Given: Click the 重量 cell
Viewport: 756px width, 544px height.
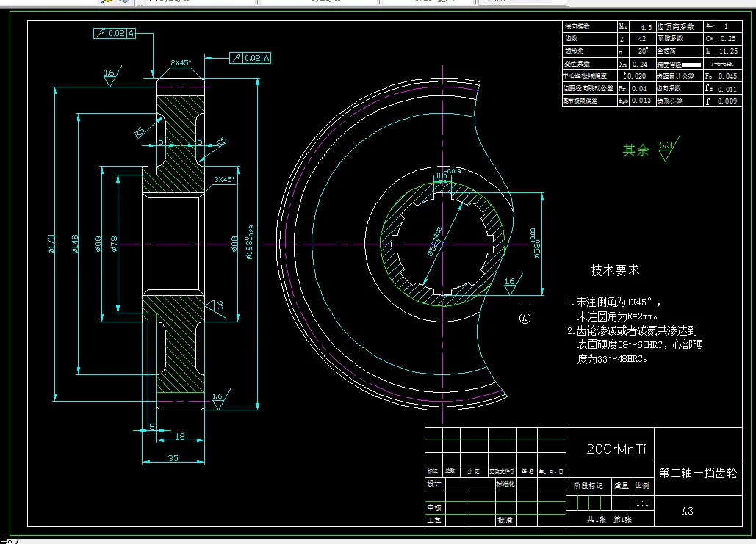Looking at the screenshot, I should tap(622, 486).
